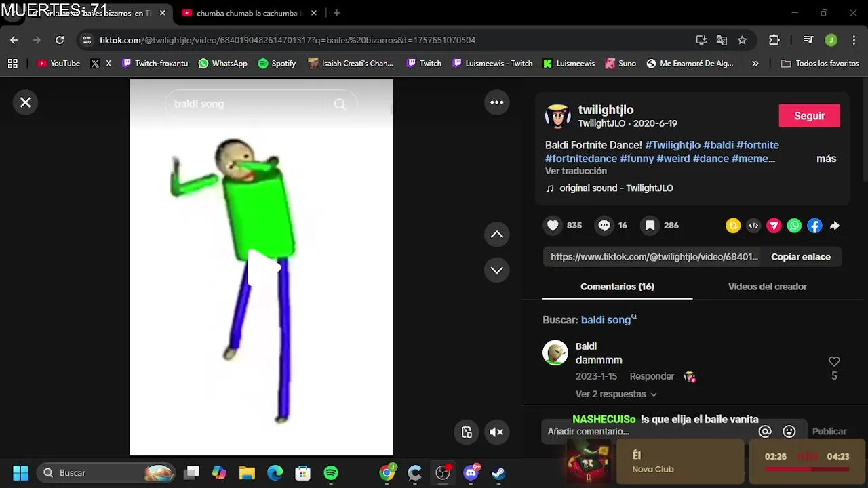Open the #Twilightjlo hashtag
The height and width of the screenshot is (488, 868).
[673, 145]
